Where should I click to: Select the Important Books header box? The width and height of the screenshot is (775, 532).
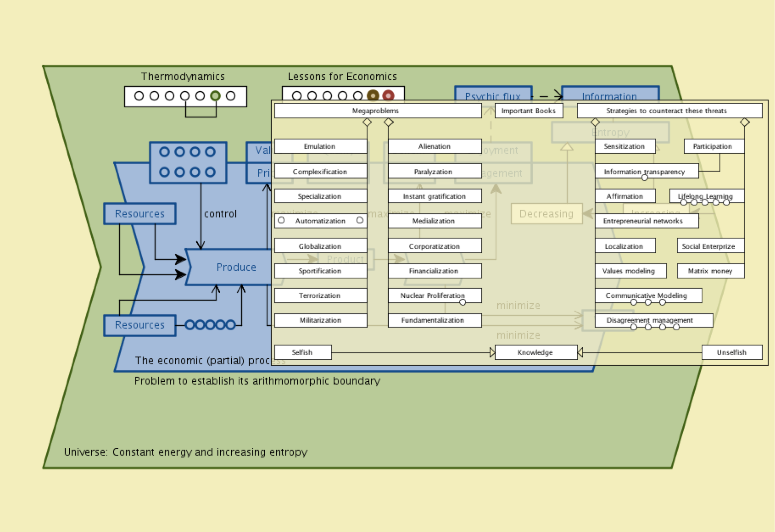click(528, 111)
